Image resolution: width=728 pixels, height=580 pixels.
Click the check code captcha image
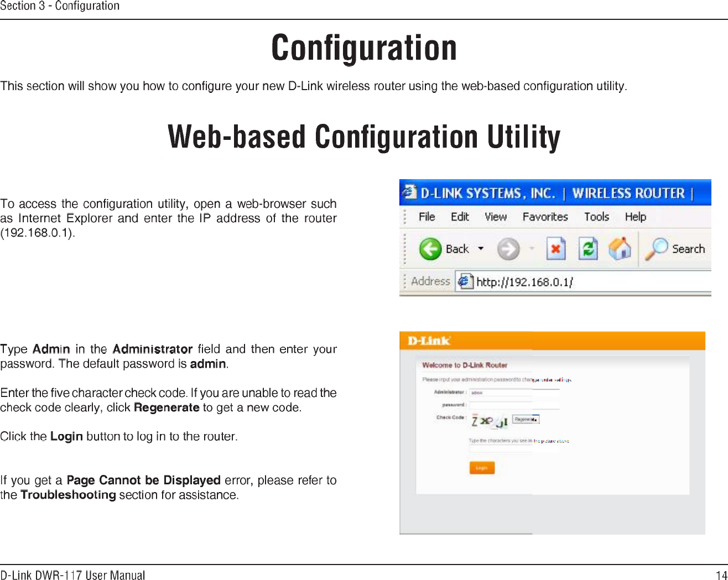tap(489, 421)
